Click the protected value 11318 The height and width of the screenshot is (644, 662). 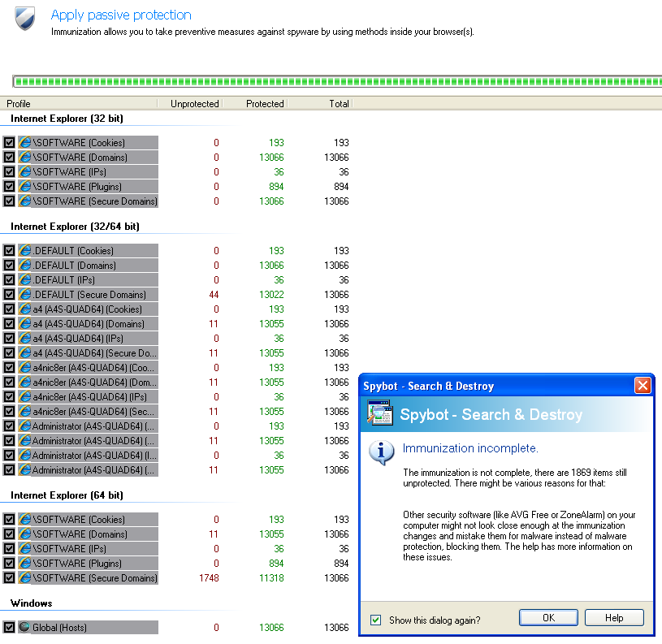click(271, 577)
